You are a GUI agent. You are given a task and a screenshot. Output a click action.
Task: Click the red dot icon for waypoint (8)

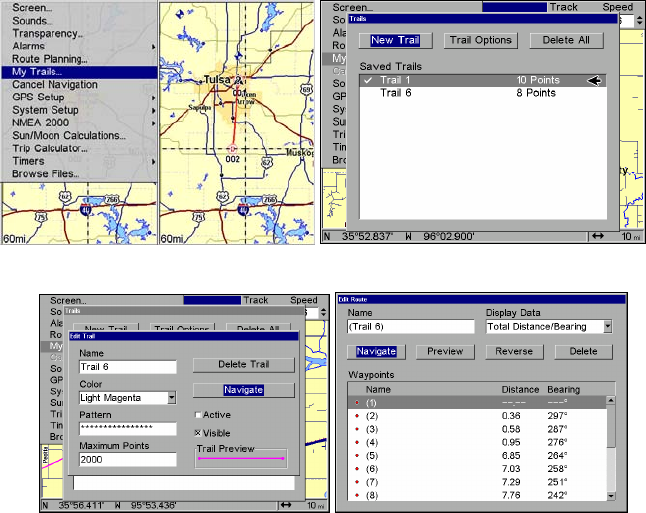[x=354, y=494]
